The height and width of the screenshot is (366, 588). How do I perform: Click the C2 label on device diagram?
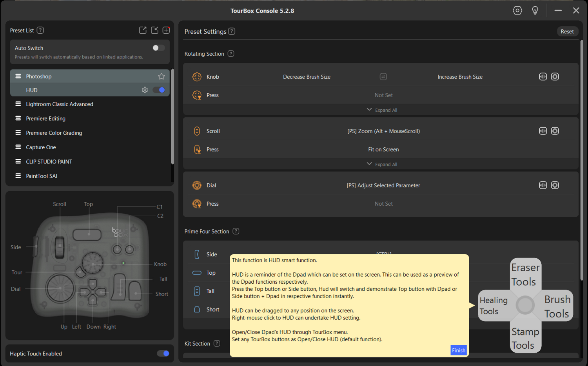(160, 216)
